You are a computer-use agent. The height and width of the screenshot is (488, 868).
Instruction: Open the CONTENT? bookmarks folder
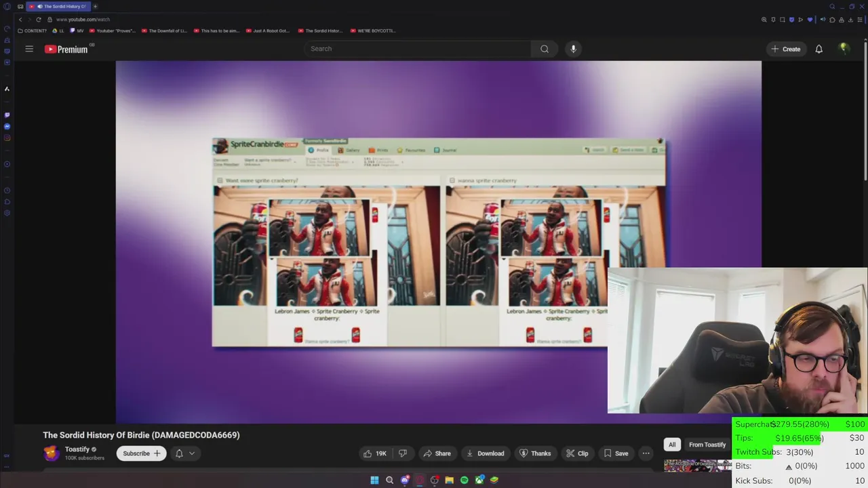(33, 30)
